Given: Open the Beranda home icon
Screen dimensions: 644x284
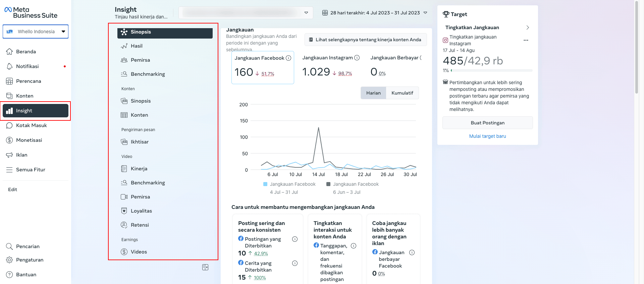Looking at the screenshot, I should pyautogui.click(x=9, y=52).
